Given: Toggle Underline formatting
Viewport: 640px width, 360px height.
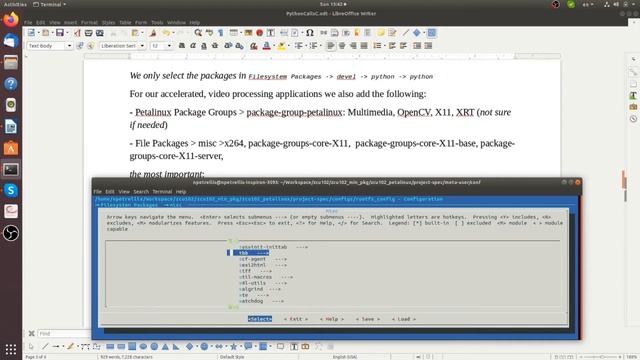Looking at the screenshot, I should click(204, 46).
